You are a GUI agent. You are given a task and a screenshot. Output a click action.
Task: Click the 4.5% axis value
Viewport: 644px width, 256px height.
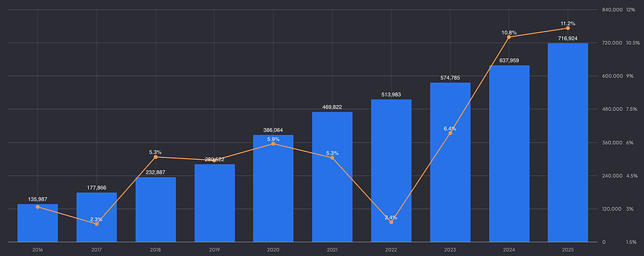(632, 176)
